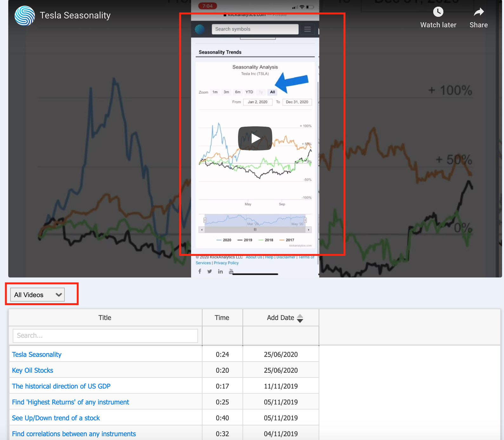Select the Highest Returns row 05/11/2019 date cell

click(x=281, y=402)
